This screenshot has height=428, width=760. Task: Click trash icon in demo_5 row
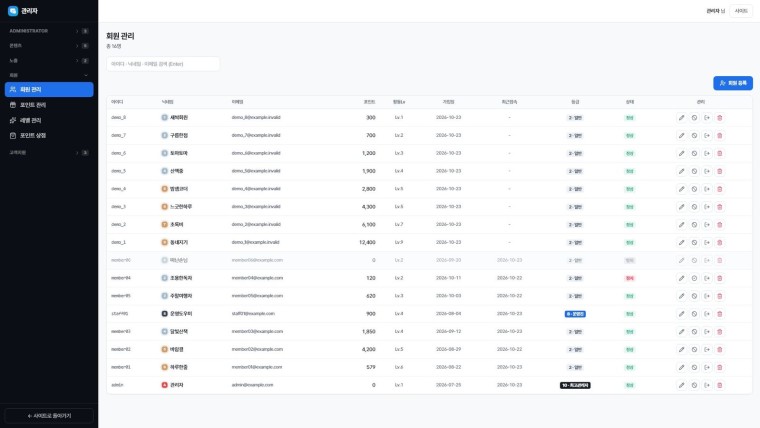click(x=719, y=171)
